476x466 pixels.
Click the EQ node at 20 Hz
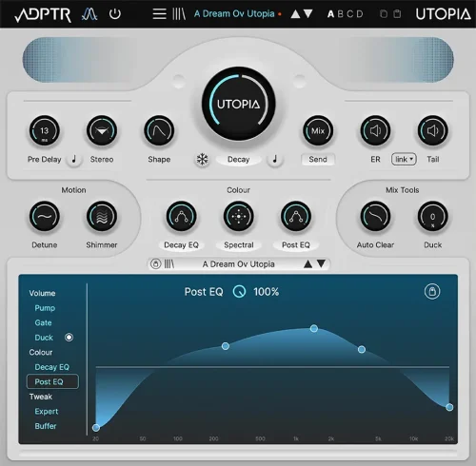click(96, 428)
